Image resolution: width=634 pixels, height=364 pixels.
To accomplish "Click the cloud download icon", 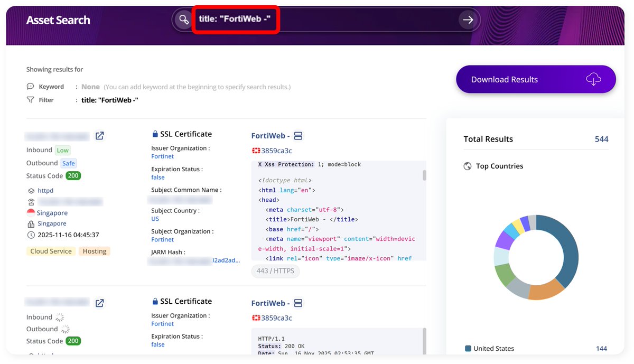I will point(594,79).
